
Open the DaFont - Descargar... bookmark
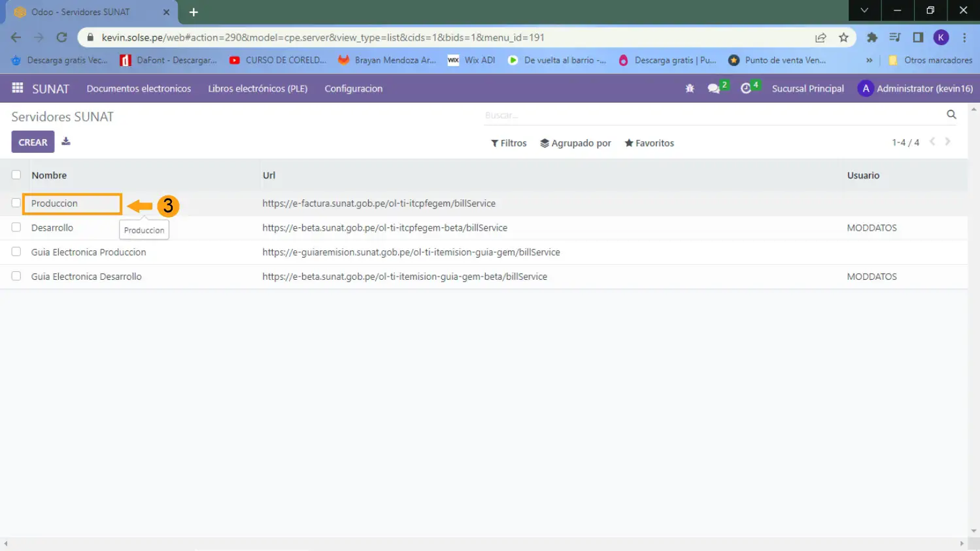(169, 60)
